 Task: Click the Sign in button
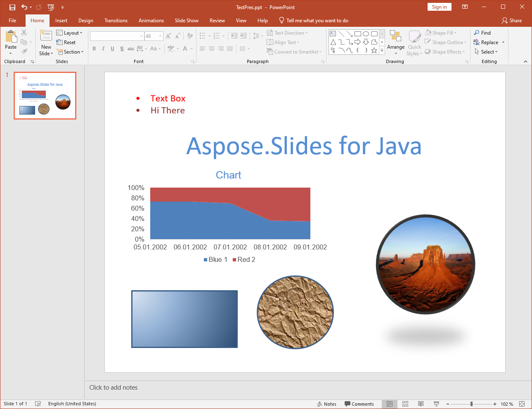[x=439, y=7]
